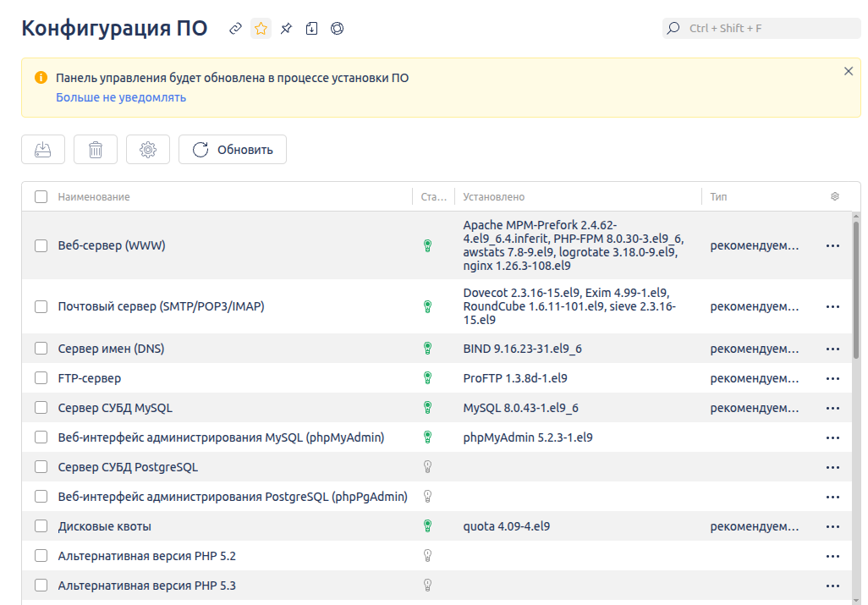Viewport: 868px width, 605px height.
Task: Select the FTP-сервер row checkbox
Action: pos(41,378)
